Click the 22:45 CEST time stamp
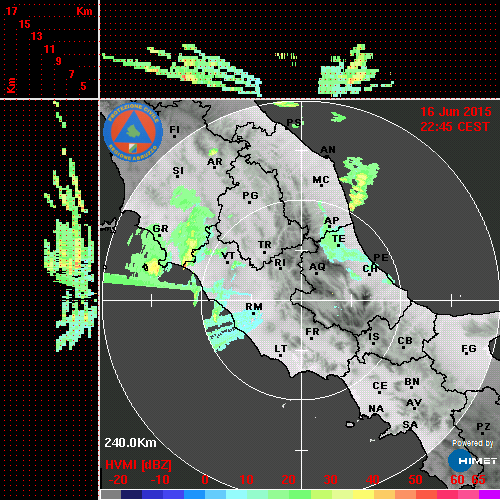Viewport: 500px width, 500px height. coord(455,127)
